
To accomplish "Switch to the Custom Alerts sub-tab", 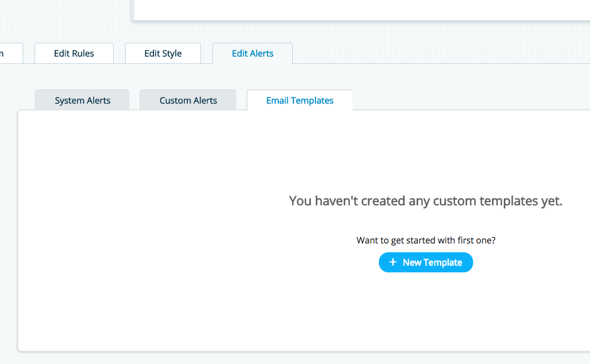I will pyautogui.click(x=188, y=100).
